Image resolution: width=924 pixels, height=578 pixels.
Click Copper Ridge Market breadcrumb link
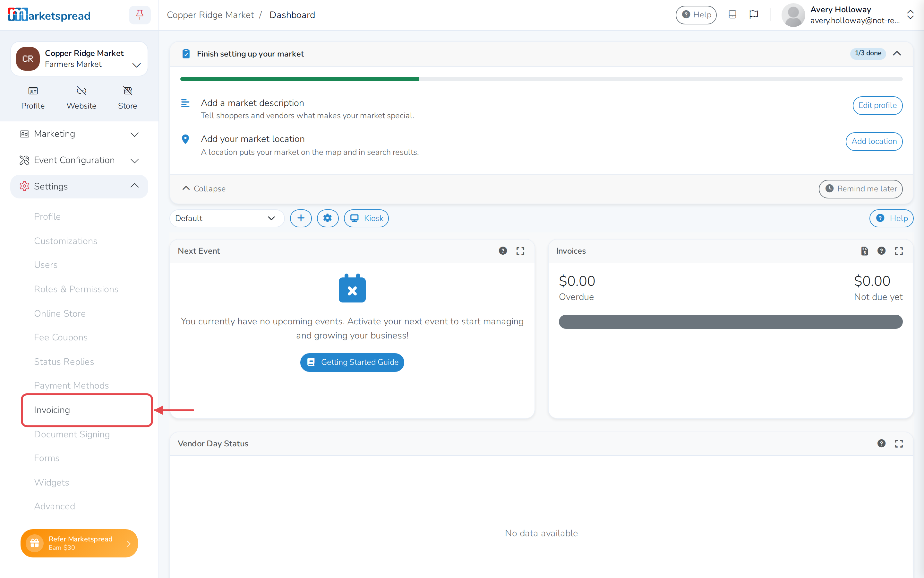pyautogui.click(x=210, y=15)
